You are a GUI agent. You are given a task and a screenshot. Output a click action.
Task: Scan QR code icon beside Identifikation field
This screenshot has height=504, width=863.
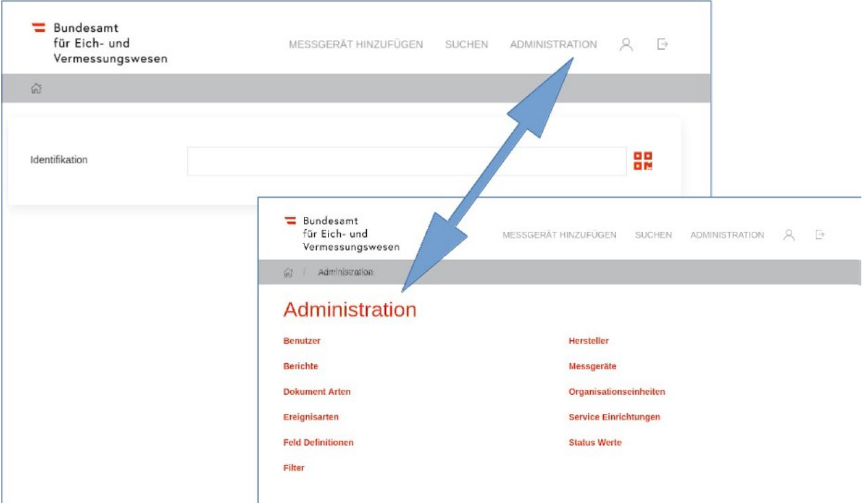click(x=643, y=161)
